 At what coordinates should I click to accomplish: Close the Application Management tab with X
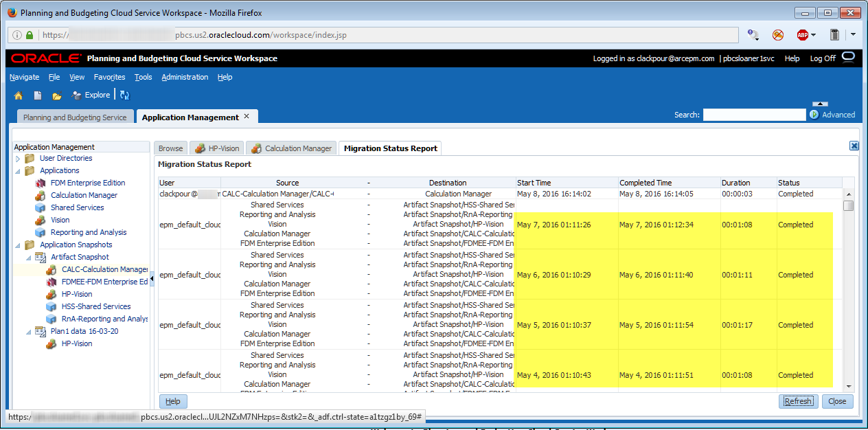tap(247, 117)
